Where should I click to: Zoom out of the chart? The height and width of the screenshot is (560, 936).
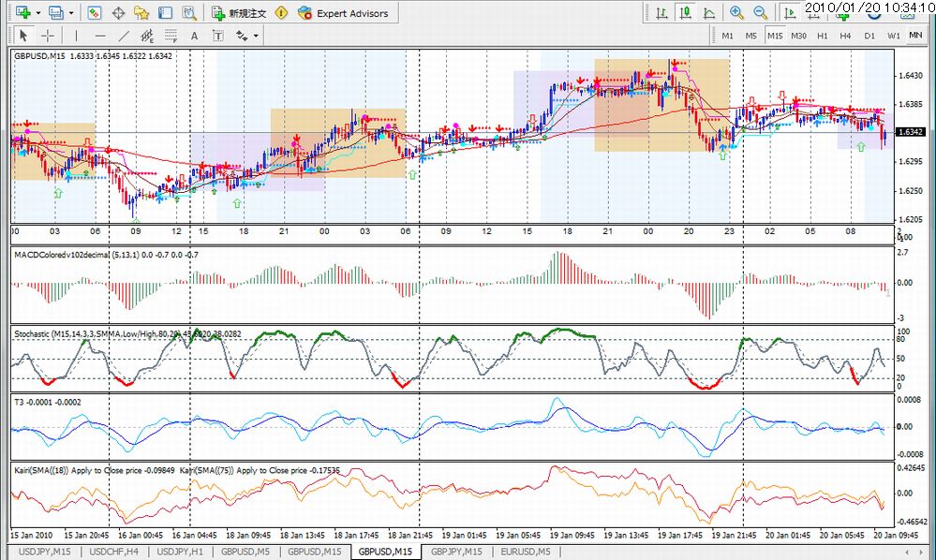point(760,12)
